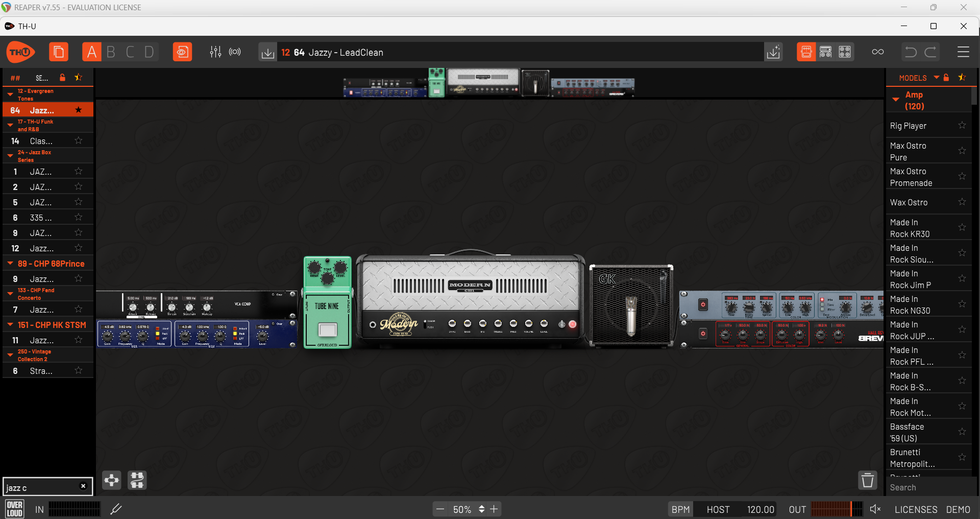The width and height of the screenshot is (980, 519).
Task: Click the four-arrow move icon on the canvas
Action: [x=112, y=480]
